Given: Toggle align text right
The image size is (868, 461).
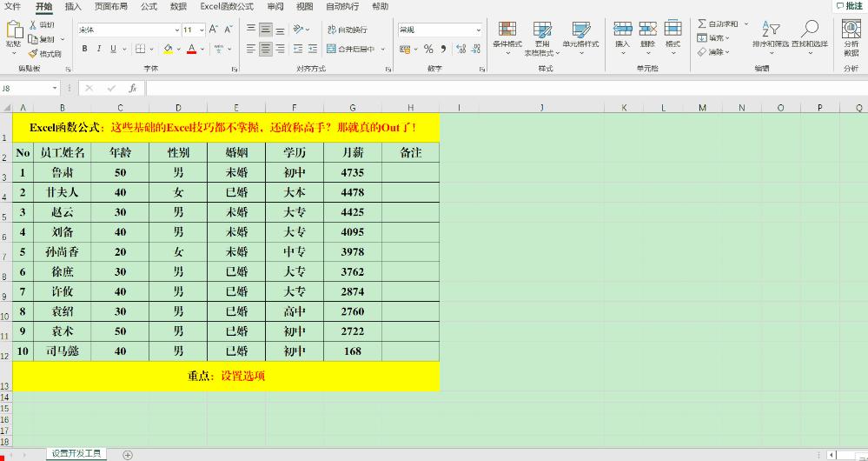Looking at the screenshot, I should pos(281,49).
